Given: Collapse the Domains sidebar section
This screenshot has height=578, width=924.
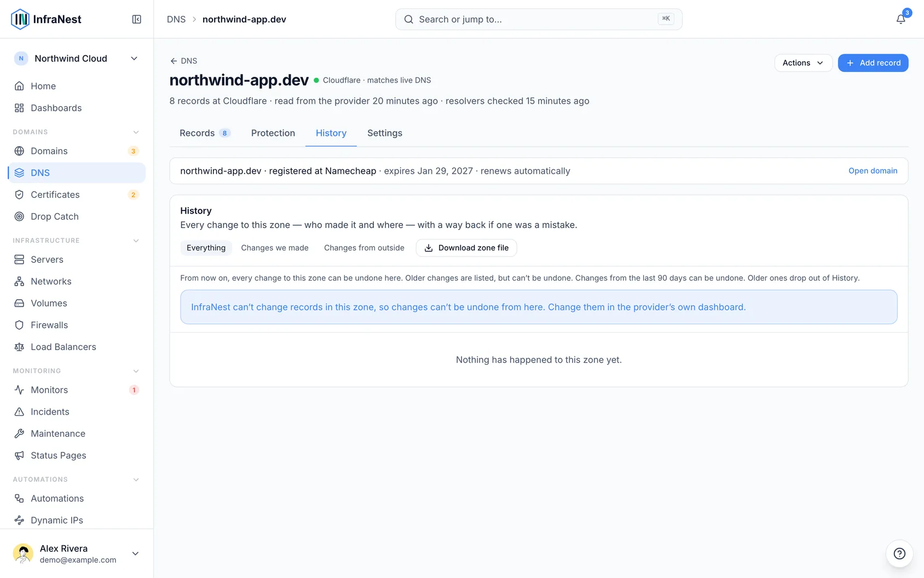Looking at the screenshot, I should (x=136, y=132).
